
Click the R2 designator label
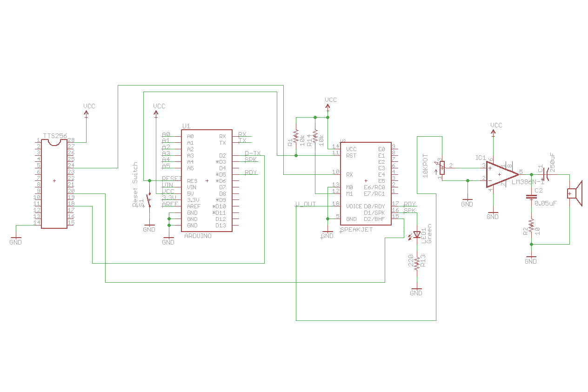point(525,230)
